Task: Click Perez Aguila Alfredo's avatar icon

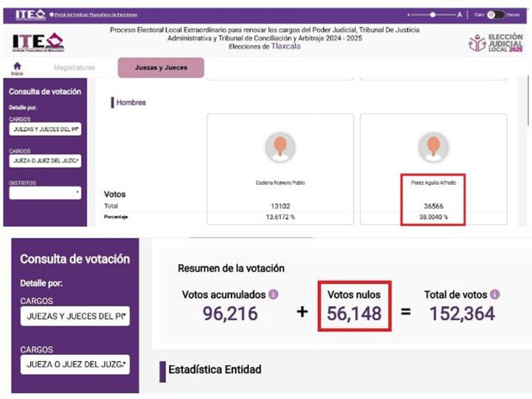Action: (433, 147)
